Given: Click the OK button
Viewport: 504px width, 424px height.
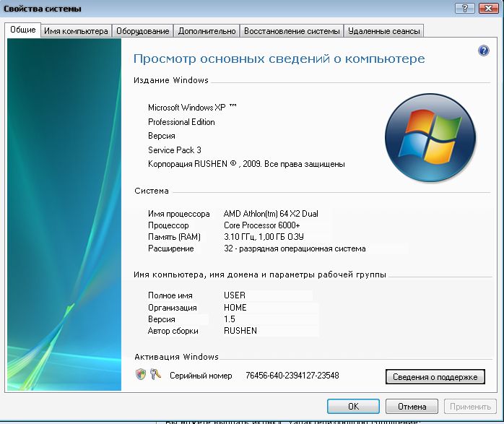Looking at the screenshot, I should 353,406.
